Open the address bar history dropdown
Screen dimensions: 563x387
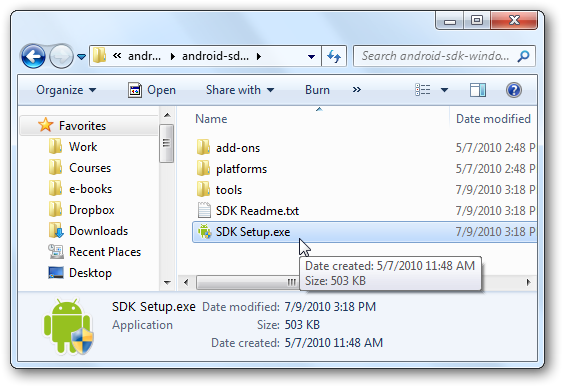[311, 56]
